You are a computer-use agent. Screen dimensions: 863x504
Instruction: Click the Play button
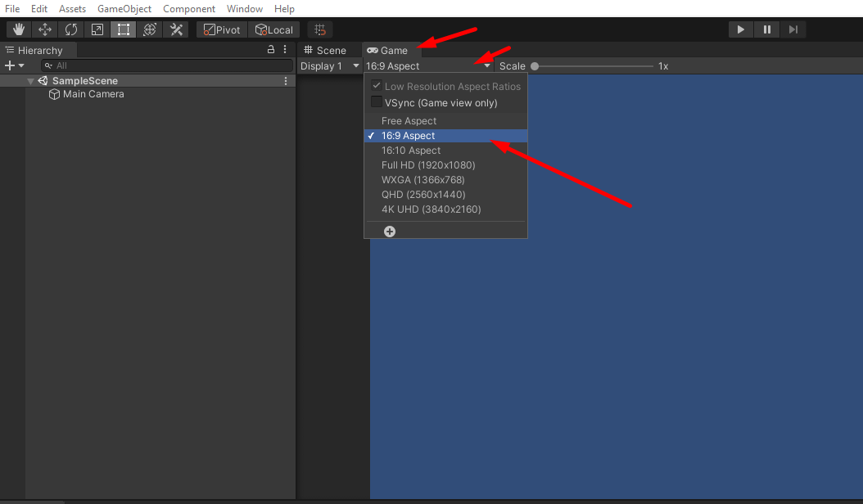coord(741,29)
